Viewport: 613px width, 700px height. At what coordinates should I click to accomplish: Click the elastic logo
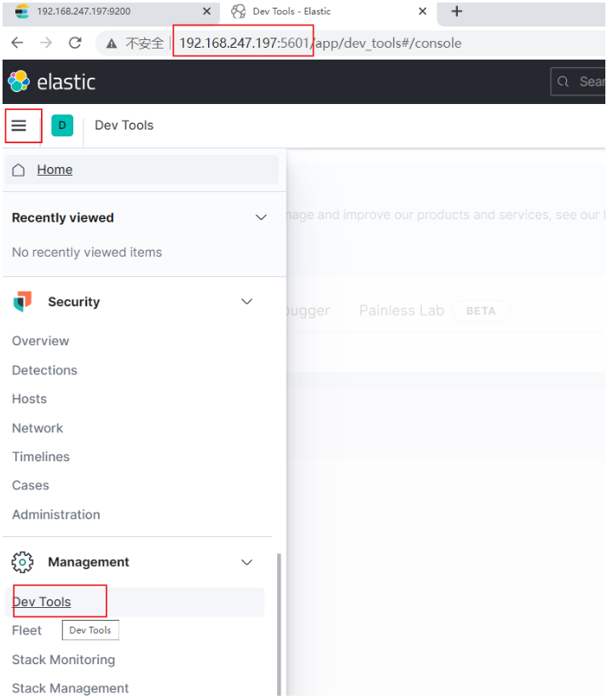52,82
